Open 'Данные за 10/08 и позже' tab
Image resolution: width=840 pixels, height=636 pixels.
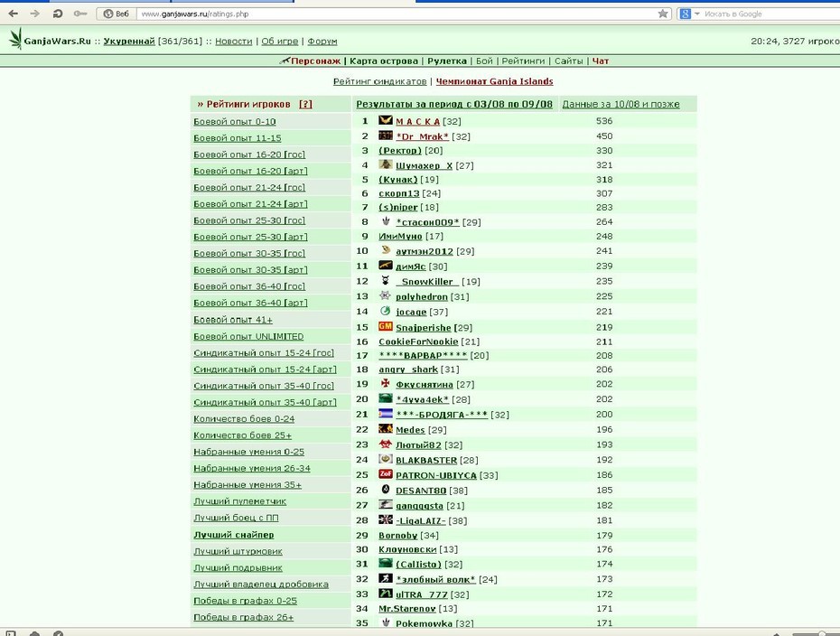[x=621, y=105]
